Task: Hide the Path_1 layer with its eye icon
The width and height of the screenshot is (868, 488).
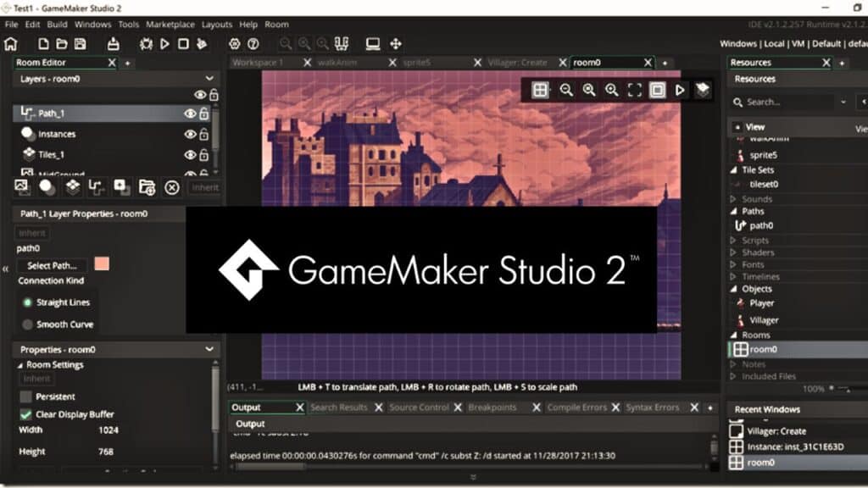Action: (x=190, y=114)
